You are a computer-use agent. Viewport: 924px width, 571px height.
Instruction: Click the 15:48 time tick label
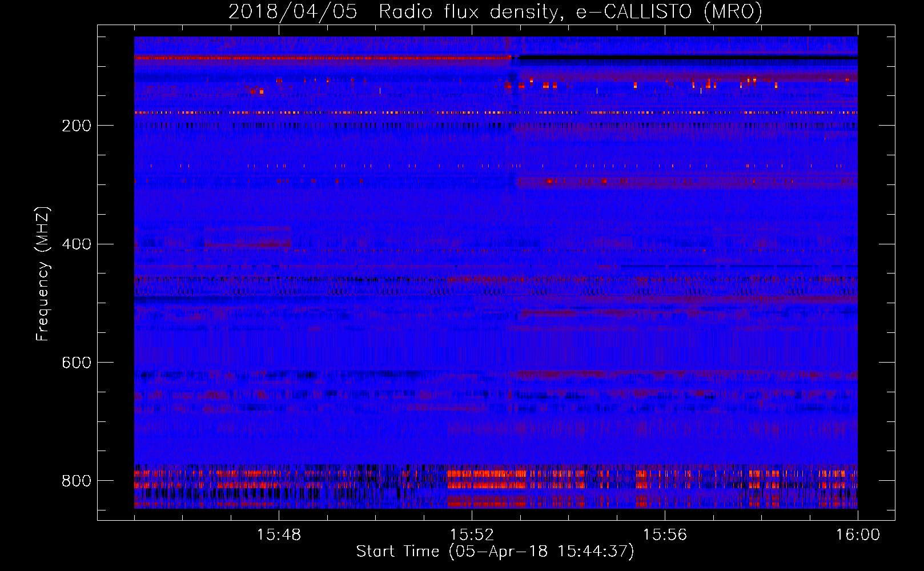point(279,535)
